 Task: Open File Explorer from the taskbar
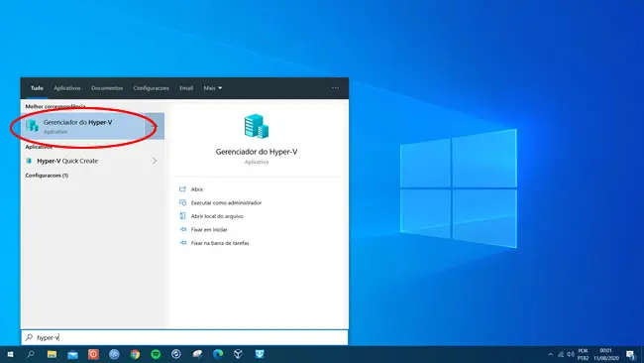tap(52, 354)
